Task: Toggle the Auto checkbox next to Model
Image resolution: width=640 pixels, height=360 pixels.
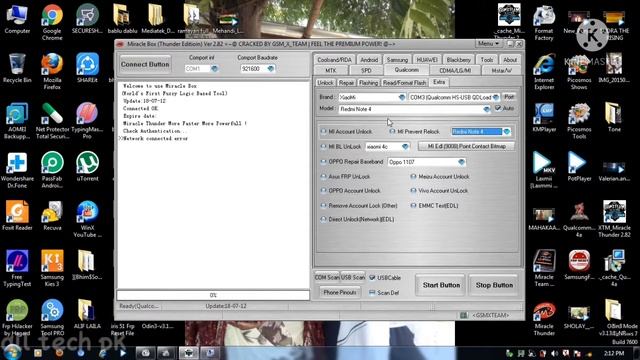Action: tap(498, 108)
